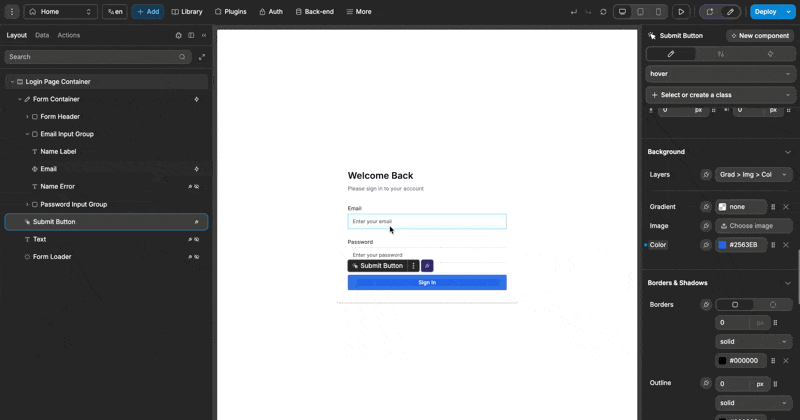Click the component diamond icon on the Email row

pos(196,169)
